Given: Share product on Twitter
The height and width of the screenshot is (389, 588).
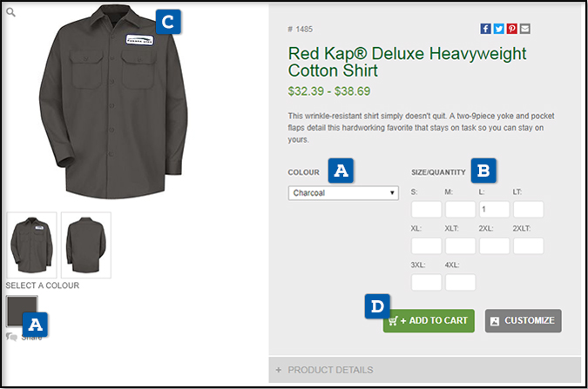Looking at the screenshot, I should (499, 29).
